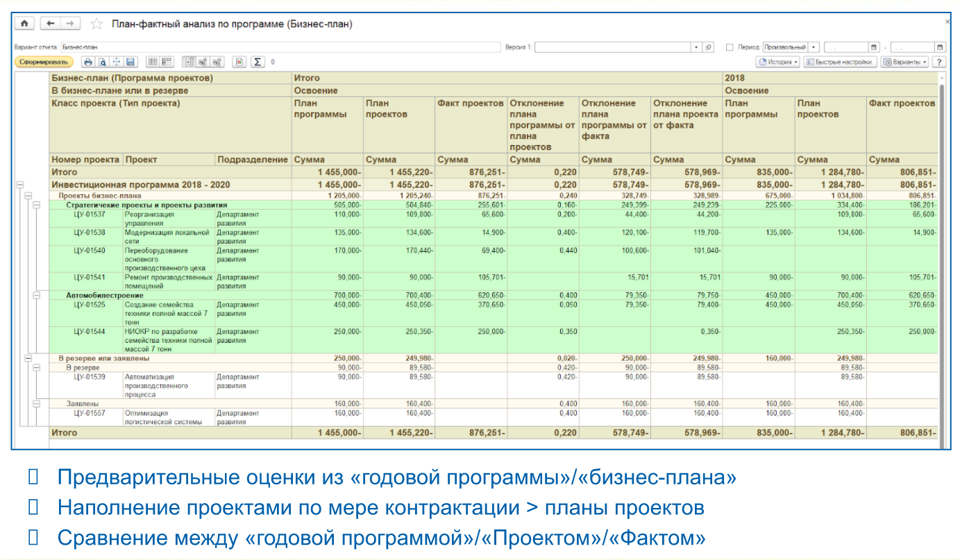
Task: Click Автоматизация производственного процесса cell
Action: (169, 385)
